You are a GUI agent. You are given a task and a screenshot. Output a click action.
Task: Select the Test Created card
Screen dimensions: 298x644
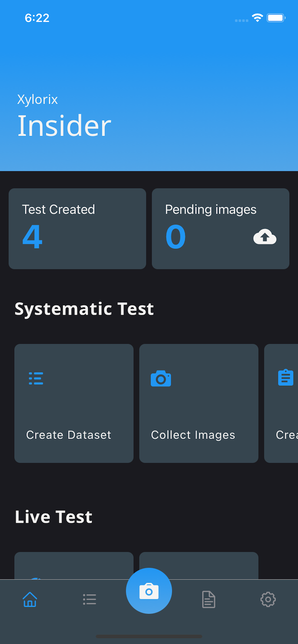[77, 229]
